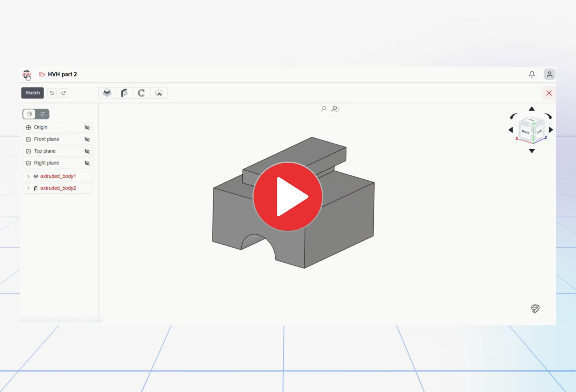Show the hidden Right plane
Screen dimensions: 576x392
87,163
